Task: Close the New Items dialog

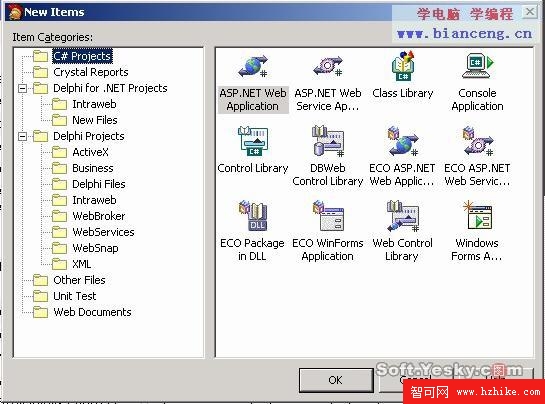Action: 530,12
